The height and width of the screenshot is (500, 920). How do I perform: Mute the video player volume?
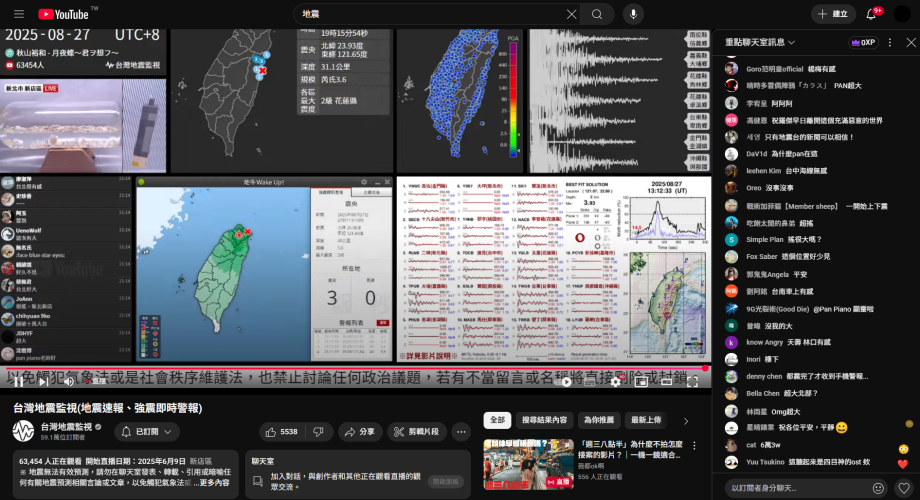[69, 381]
